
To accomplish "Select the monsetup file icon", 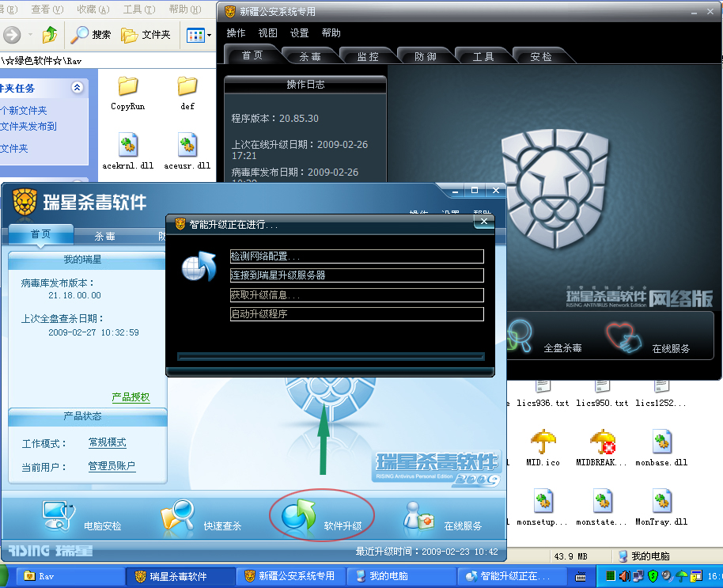I will click(x=543, y=501).
